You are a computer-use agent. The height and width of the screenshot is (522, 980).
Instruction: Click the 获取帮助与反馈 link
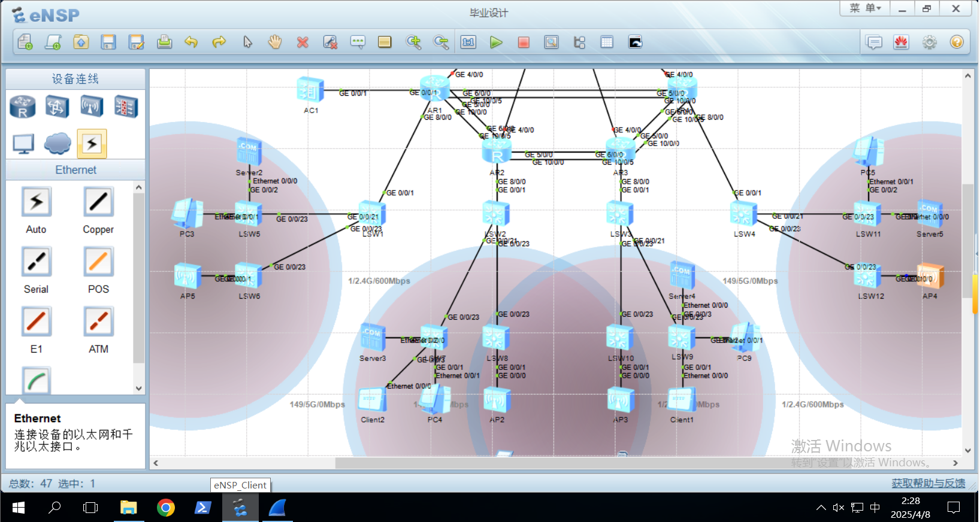click(x=928, y=483)
